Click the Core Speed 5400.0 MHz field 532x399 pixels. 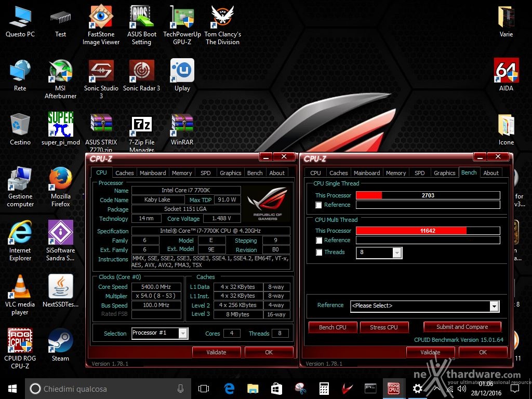tap(156, 287)
